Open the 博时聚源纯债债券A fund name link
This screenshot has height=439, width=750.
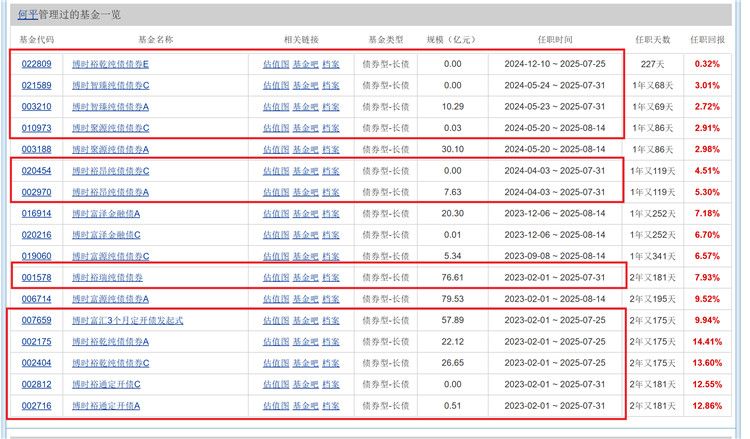tap(110, 149)
